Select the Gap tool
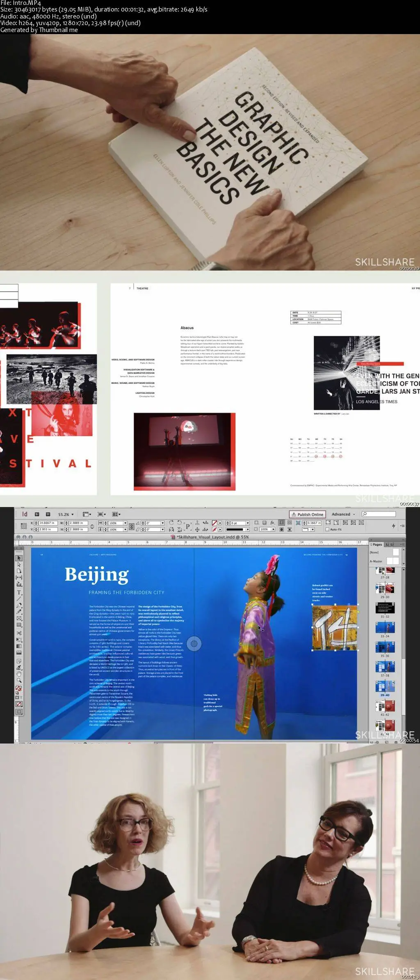The width and height of the screenshot is (420, 980). [x=19, y=578]
